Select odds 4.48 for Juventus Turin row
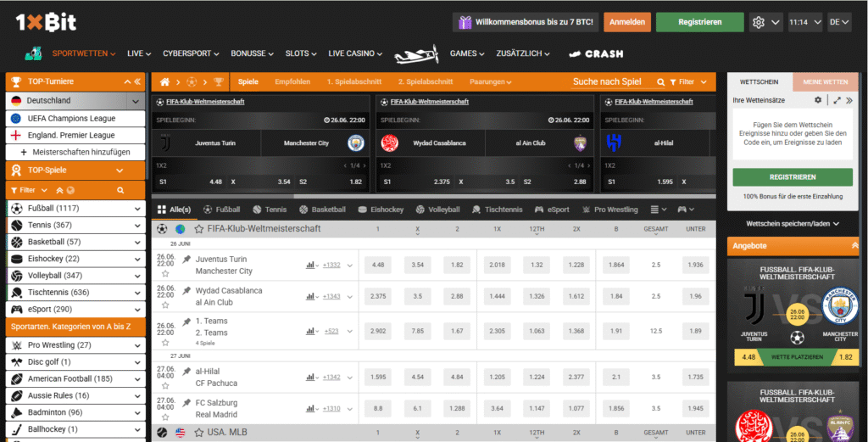Screen dimensions: 868x442 [x=378, y=266]
